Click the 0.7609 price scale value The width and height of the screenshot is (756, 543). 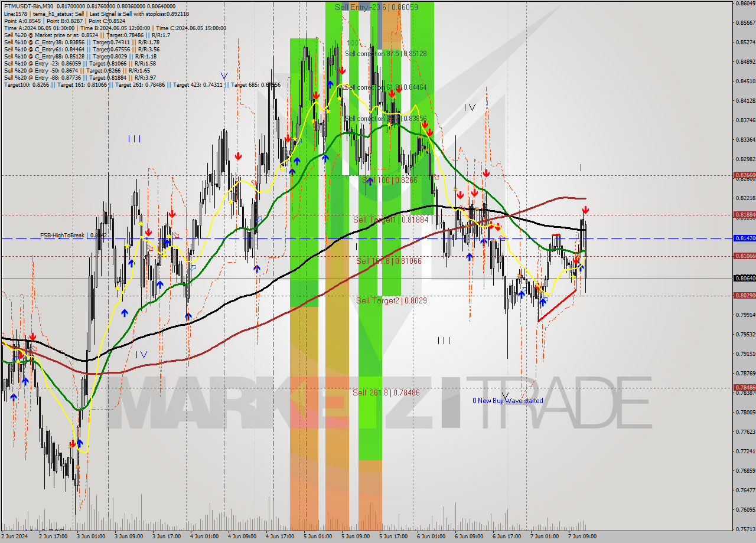(745, 510)
